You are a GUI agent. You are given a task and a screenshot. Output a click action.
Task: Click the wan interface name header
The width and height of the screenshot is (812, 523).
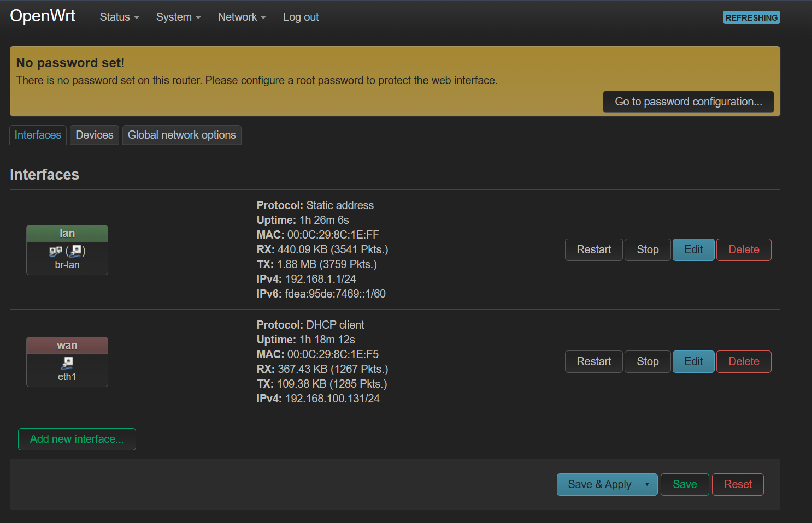pos(67,345)
